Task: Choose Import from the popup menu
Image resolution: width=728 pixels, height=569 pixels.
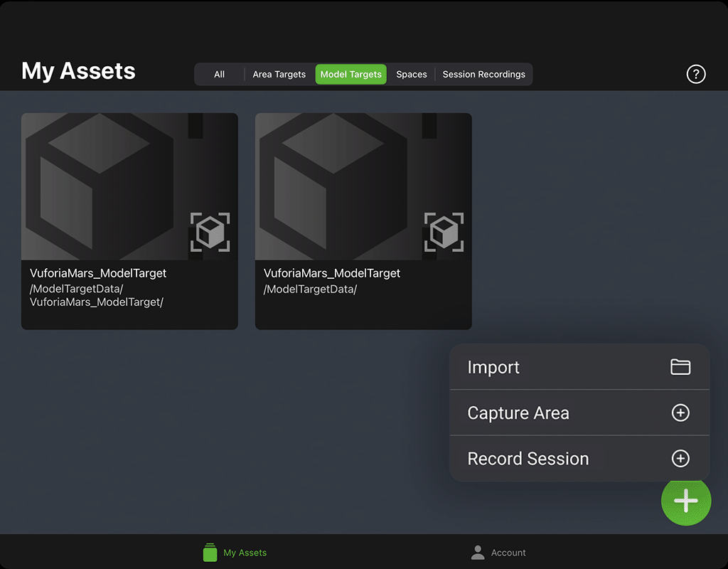Action: (x=579, y=367)
